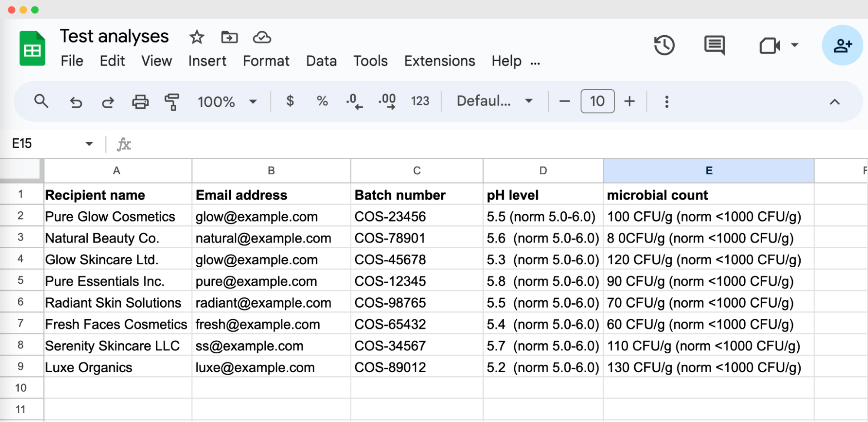The height and width of the screenshot is (422, 868).
Task: Select cell ss@example.com
Action: pyautogui.click(x=271, y=346)
